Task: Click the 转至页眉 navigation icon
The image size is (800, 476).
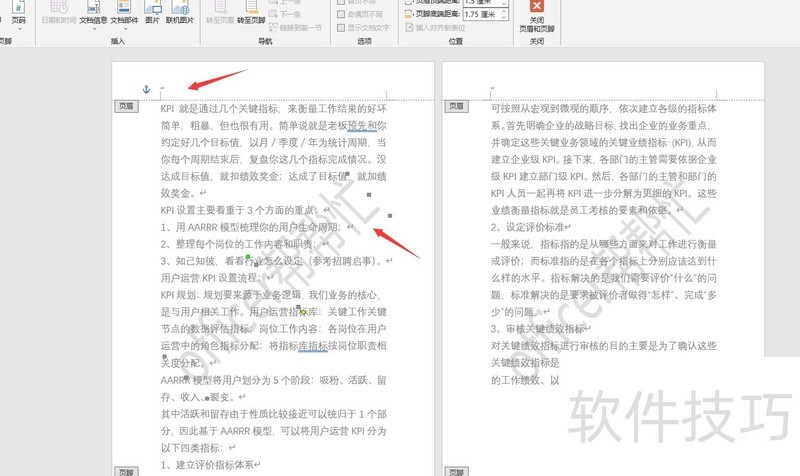Action: pos(221,12)
